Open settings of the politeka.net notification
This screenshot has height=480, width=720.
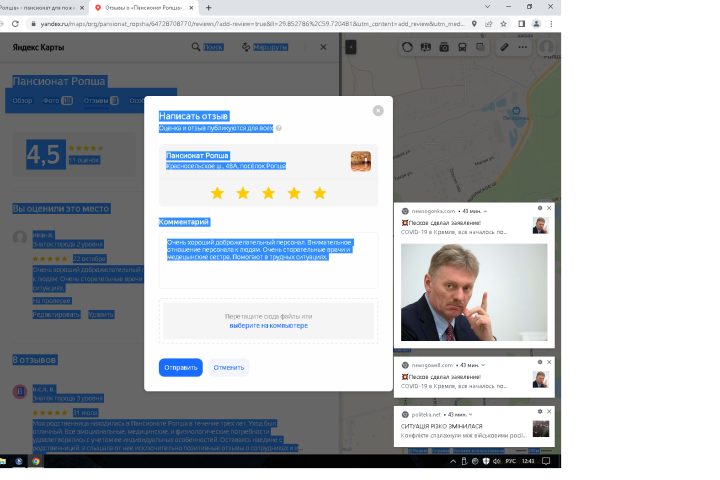pos(540,412)
